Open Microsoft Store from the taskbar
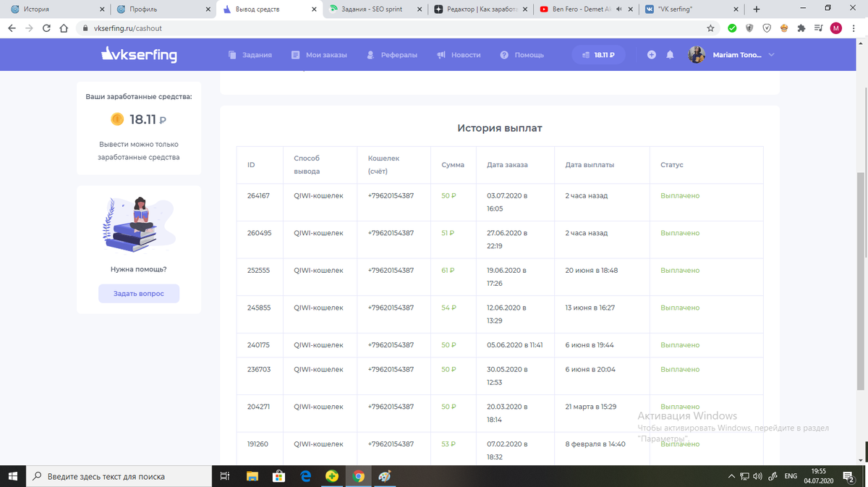868x487 pixels. [x=278, y=476]
